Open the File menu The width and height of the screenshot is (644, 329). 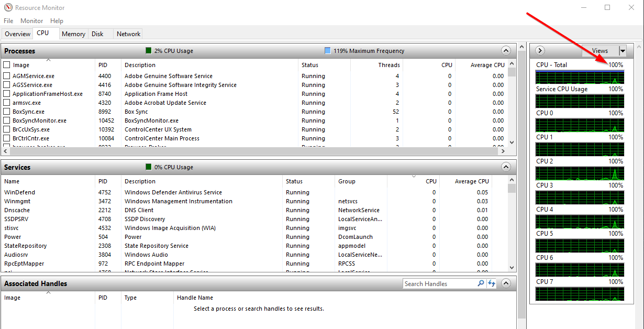(x=8, y=21)
